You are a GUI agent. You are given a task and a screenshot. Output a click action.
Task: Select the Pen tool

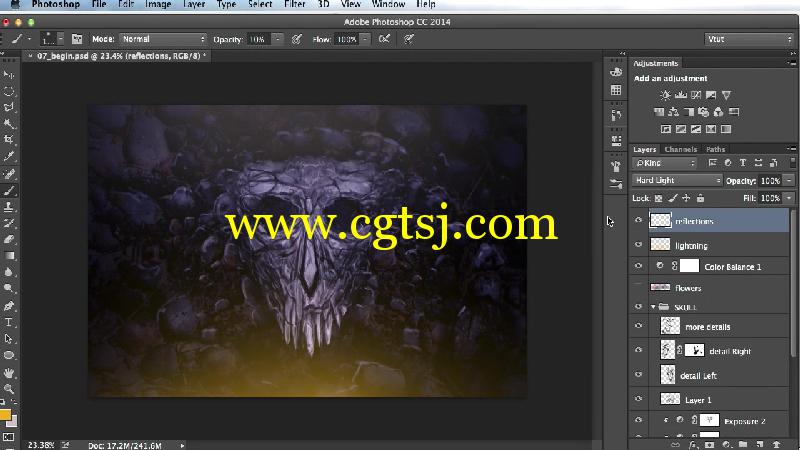[x=9, y=306]
